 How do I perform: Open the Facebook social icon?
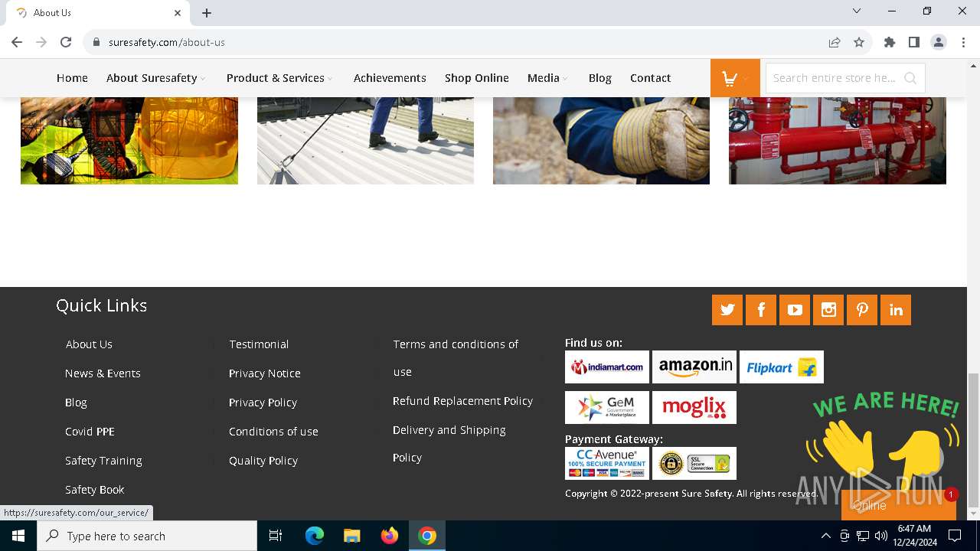[x=761, y=310]
